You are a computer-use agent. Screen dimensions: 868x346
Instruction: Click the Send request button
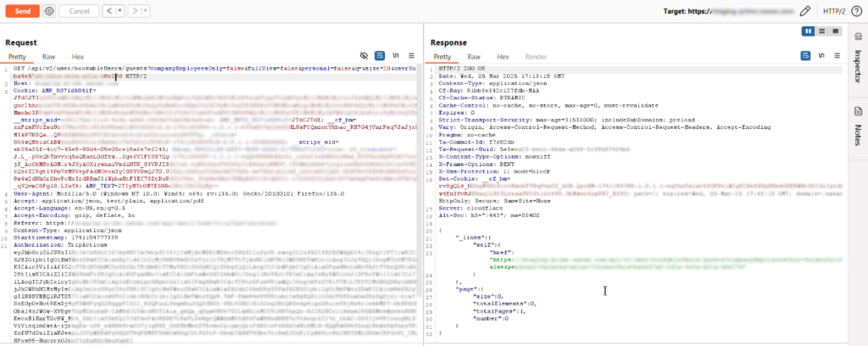point(23,11)
